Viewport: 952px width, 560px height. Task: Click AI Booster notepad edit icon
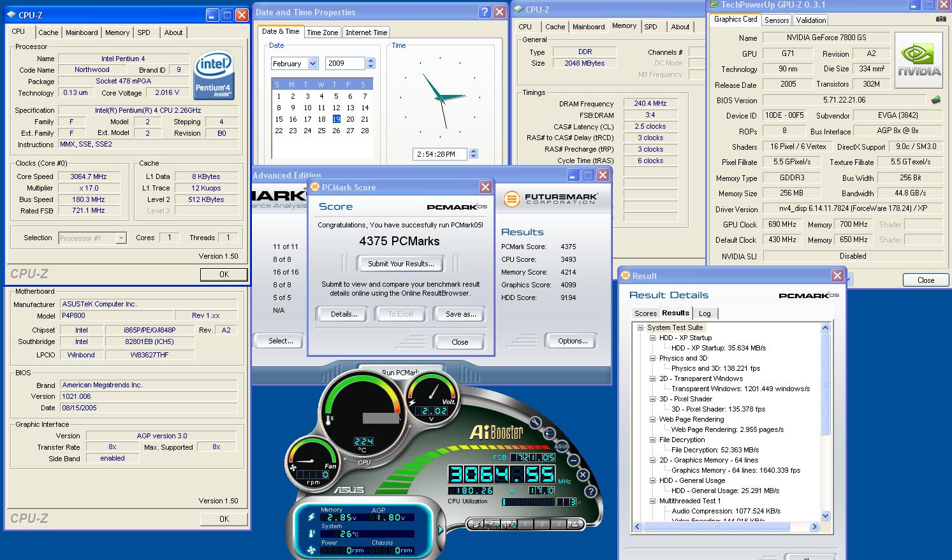tap(476, 524)
